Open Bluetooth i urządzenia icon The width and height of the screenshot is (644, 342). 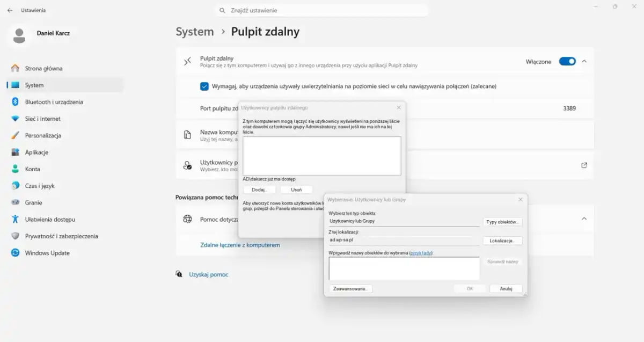tap(15, 102)
